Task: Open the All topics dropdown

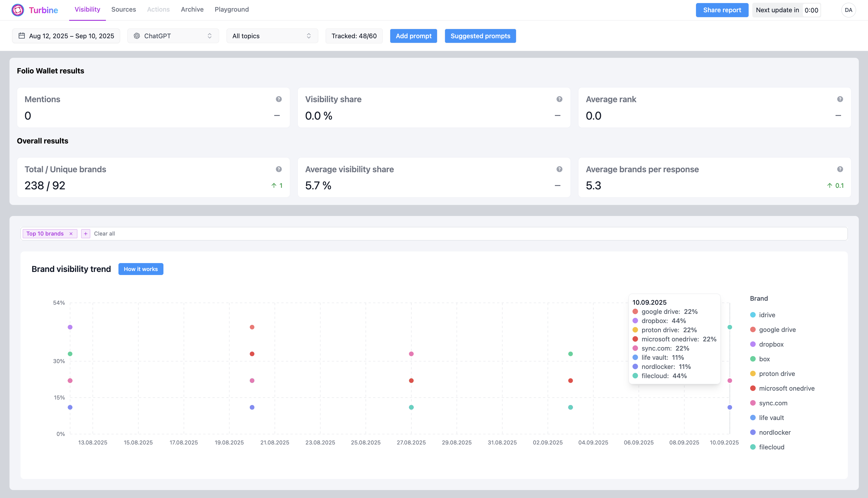Action: tap(272, 36)
